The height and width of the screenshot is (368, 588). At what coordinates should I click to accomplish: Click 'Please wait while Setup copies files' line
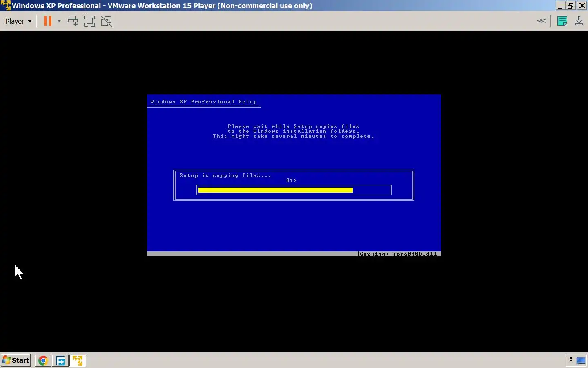click(x=294, y=126)
